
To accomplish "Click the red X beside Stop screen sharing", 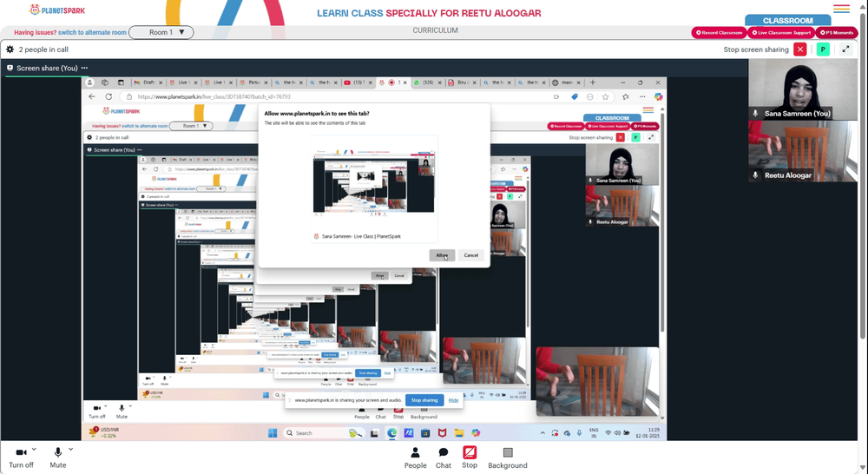I will [800, 49].
